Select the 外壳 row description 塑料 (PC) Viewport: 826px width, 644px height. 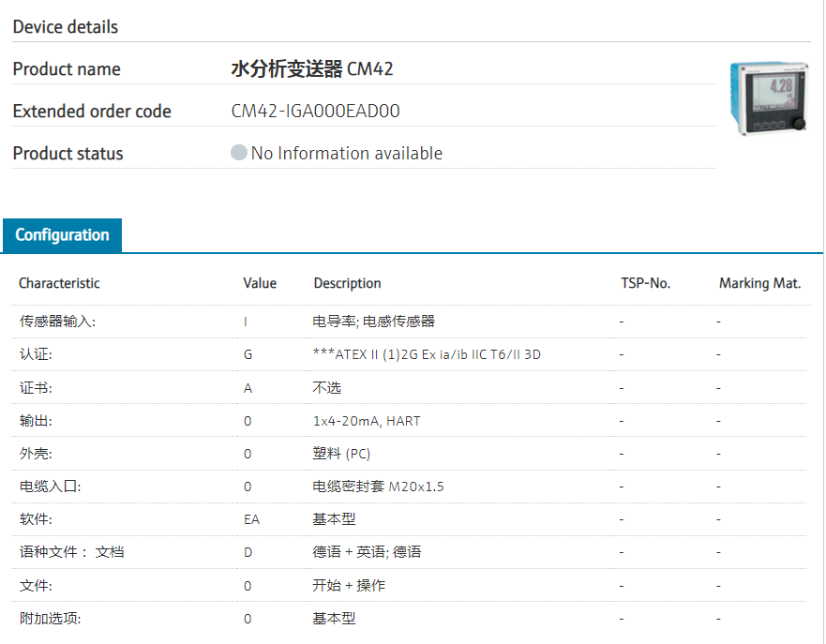coord(341,454)
